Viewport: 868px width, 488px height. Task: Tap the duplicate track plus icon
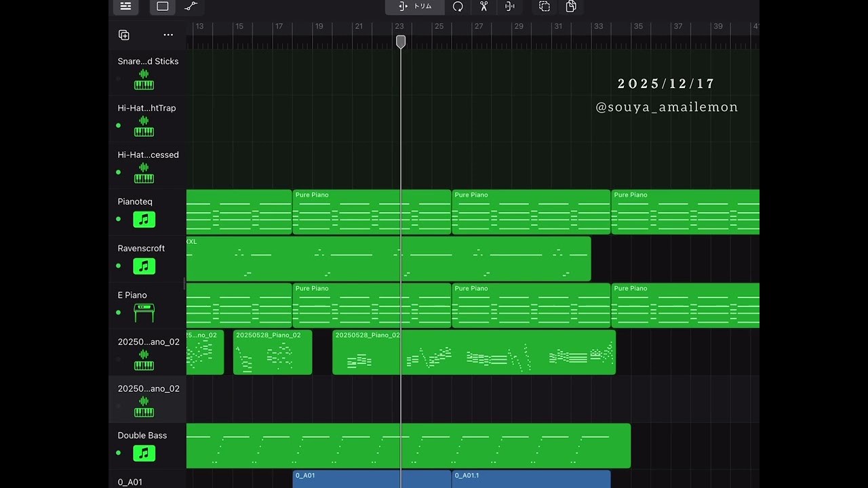(124, 35)
